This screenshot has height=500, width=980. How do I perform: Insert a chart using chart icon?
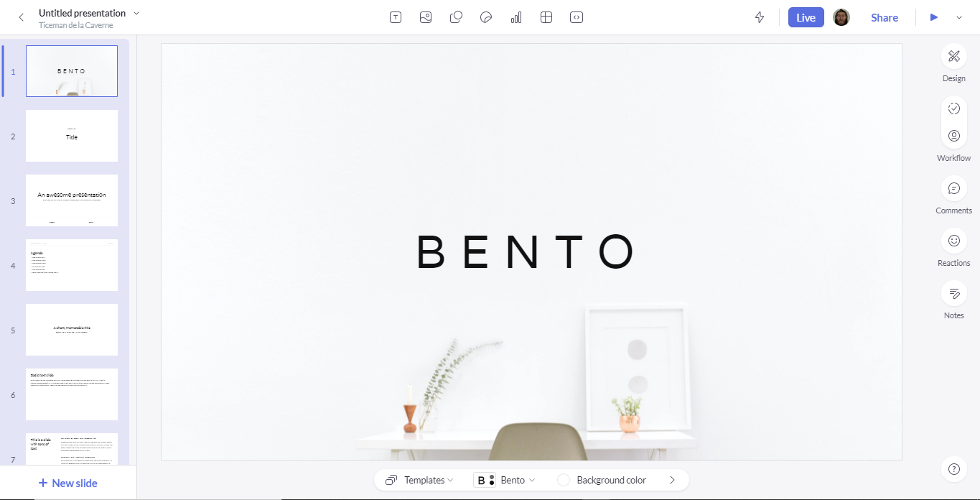[516, 17]
